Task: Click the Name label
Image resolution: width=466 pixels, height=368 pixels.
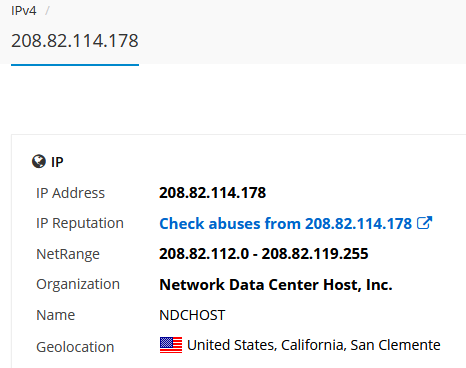Action: pyautogui.click(x=56, y=315)
